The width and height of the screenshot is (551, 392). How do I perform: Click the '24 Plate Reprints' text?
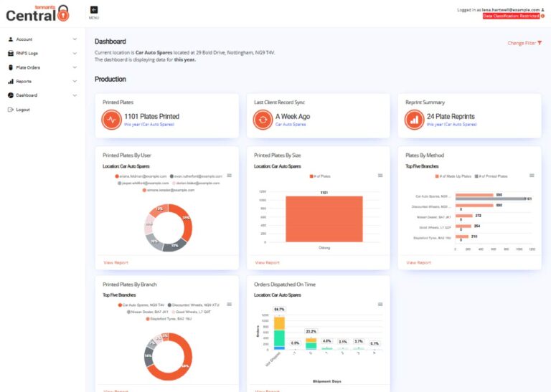451,117
